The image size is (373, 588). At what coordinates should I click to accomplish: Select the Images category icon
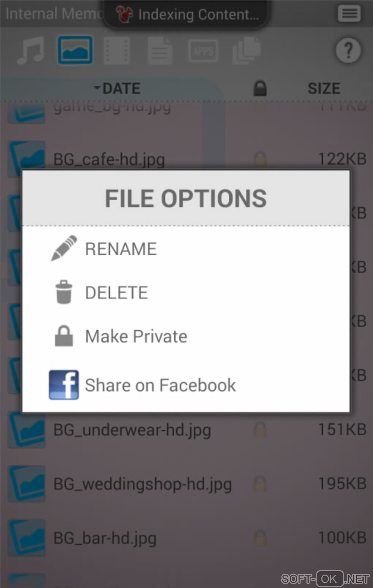[75, 50]
